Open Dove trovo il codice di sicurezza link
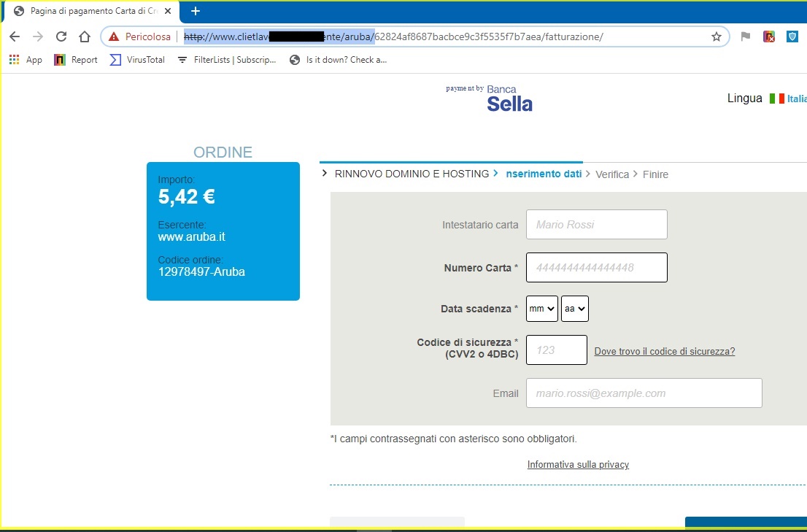 [665, 352]
